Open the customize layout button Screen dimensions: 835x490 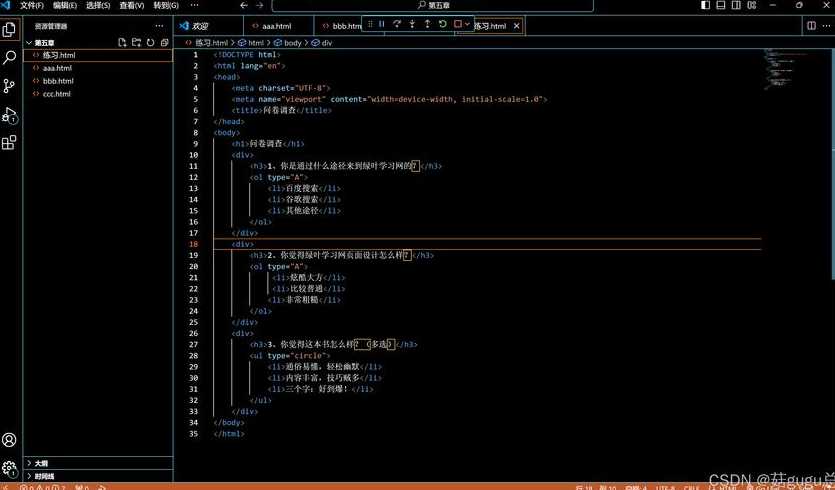(751, 5)
